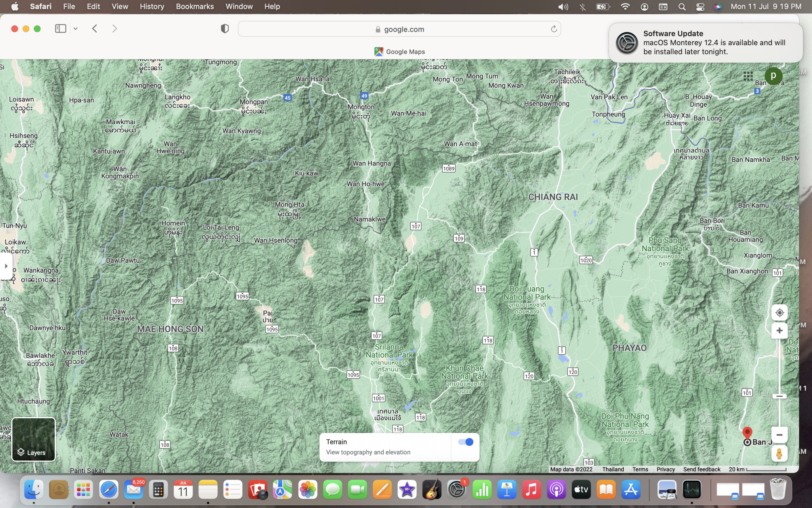The height and width of the screenshot is (508, 812).
Task: Open the Google account avatar 'p'
Action: pos(773,76)
